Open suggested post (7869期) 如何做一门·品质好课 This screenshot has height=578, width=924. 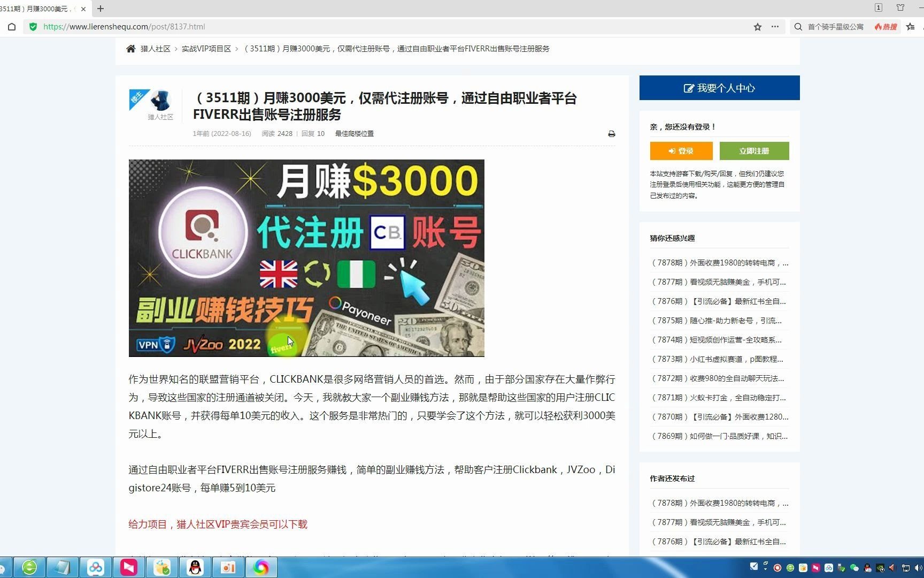click(x=719, y=436)
